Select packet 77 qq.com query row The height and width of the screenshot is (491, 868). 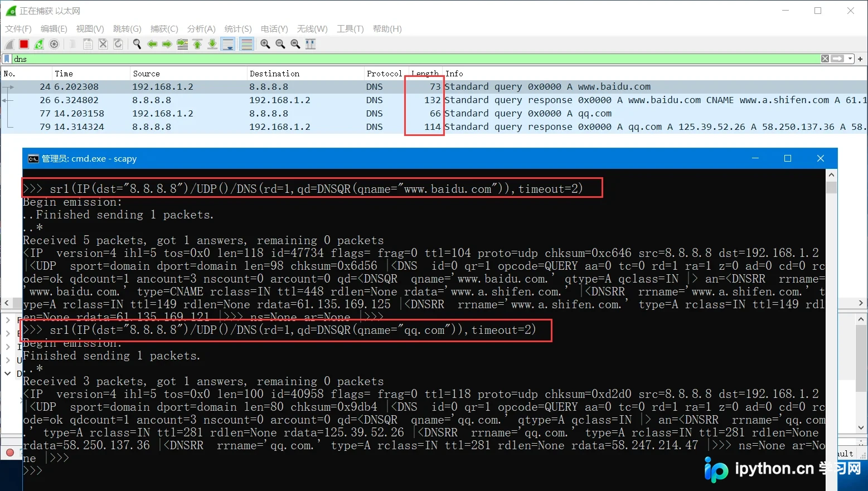pyautogui.click(x=434, y=114)
